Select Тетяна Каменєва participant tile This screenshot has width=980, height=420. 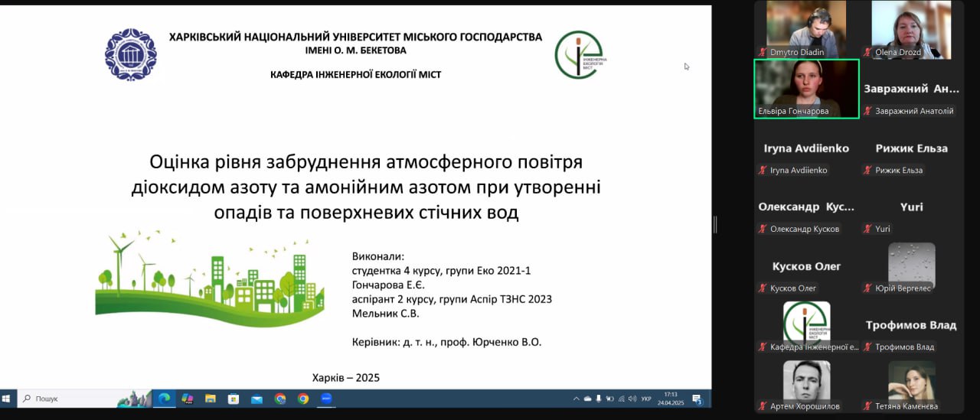911,384
